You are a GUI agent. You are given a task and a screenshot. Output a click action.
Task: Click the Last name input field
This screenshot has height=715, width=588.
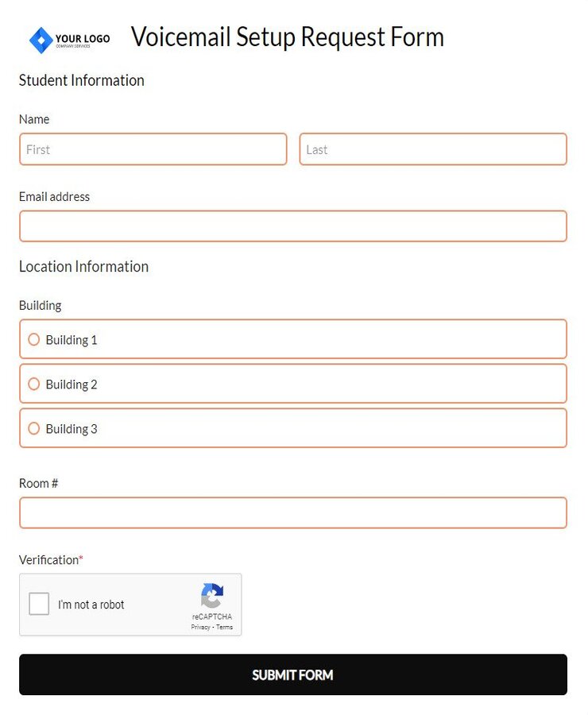pos(433,149)
